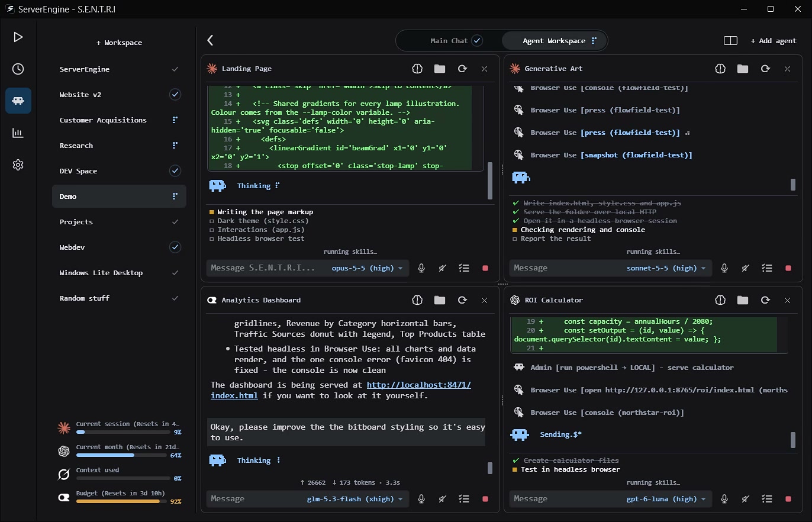Toggle task list in Generative Art message bar
The width and height of the screenshot is (812, 522).
767,268
